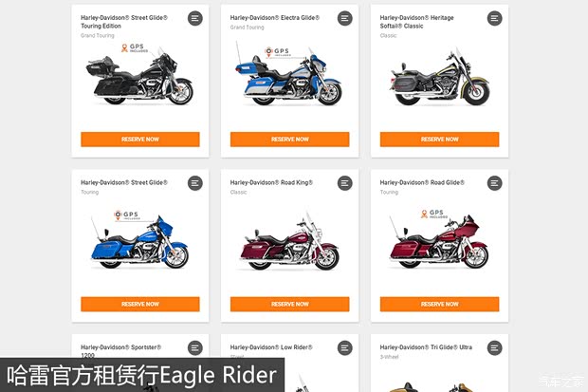Open details icon on Street Glide Touring card

(x=195, y=183)
